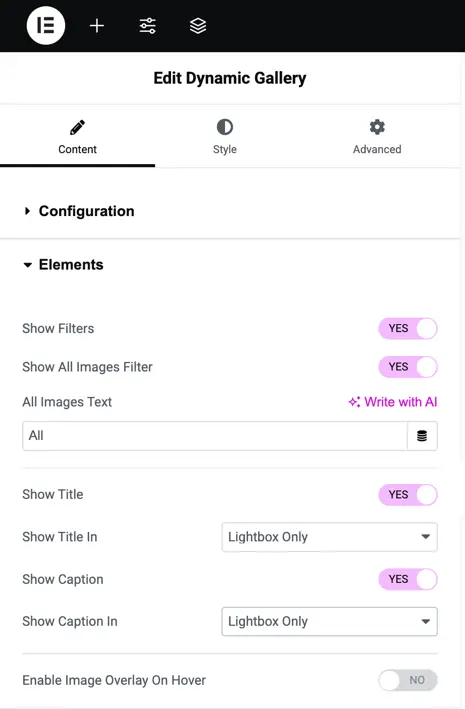Open the Structure layers icon
This screenshot has width=465, height=709.
click(x=198, y=26)
